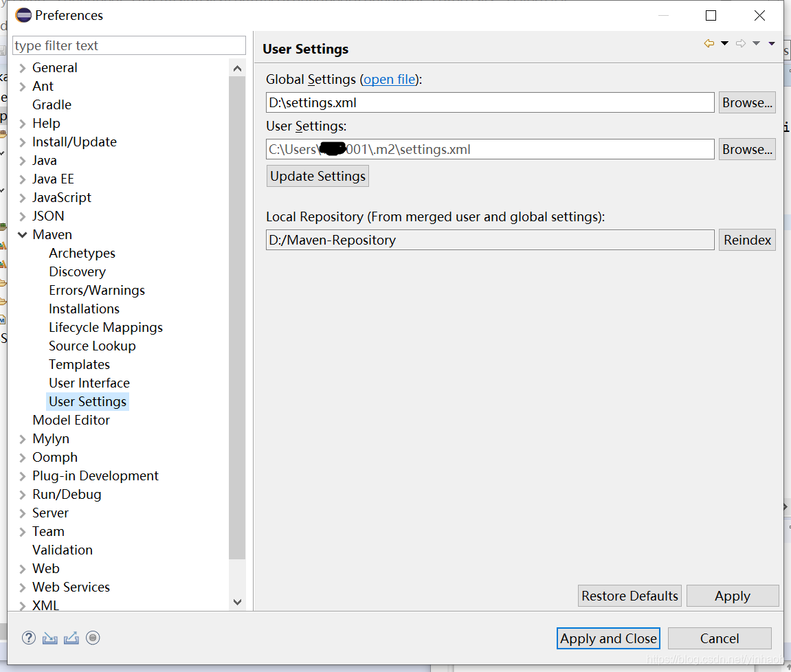The image size is (791, 672).
Task: Select User Settings under Maven
Action: (88, 401)
